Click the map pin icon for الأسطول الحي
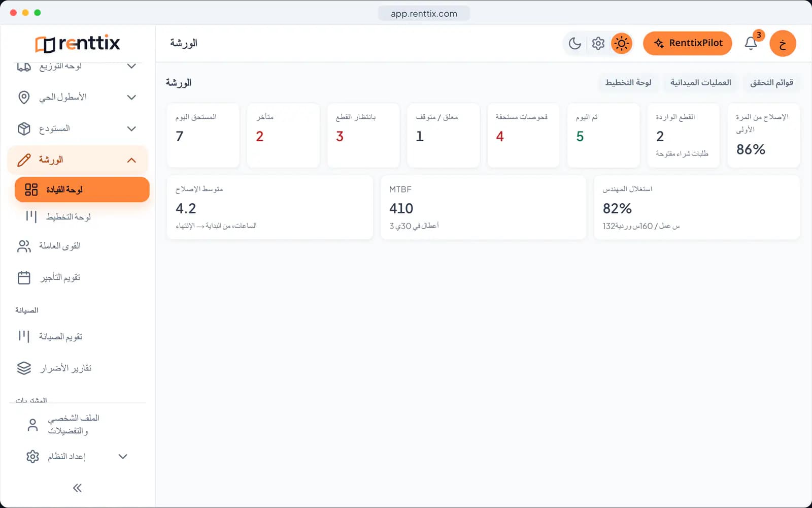812x508 pixels. (24, 97)
